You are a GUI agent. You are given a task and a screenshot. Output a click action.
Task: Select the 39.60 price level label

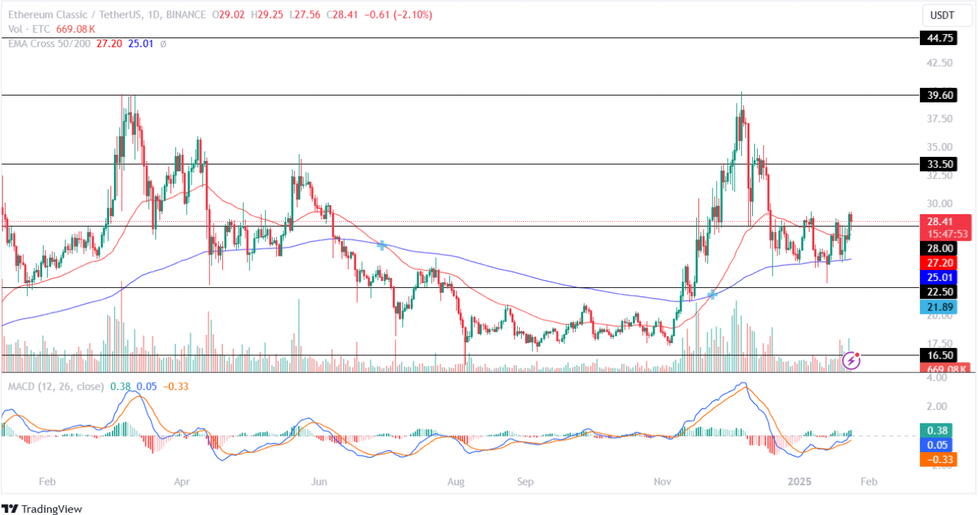tap(938, 95)
